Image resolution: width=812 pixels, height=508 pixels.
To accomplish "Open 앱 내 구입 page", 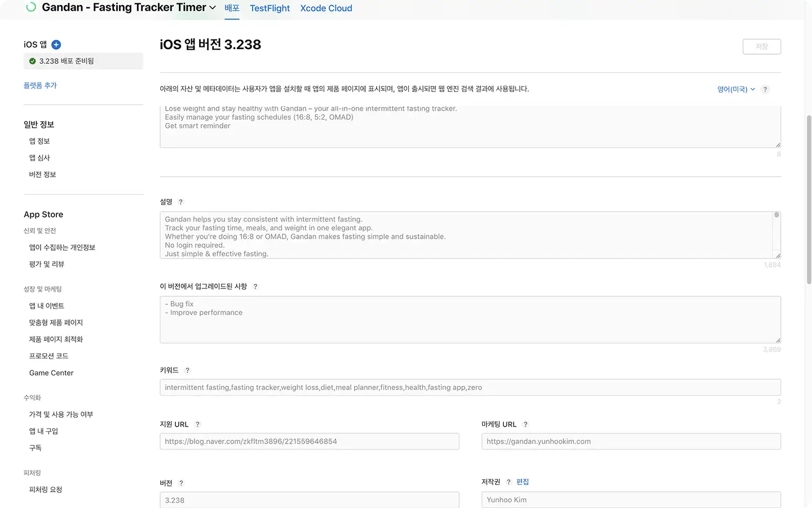I will pyautogui.click(x=43, y=431).
